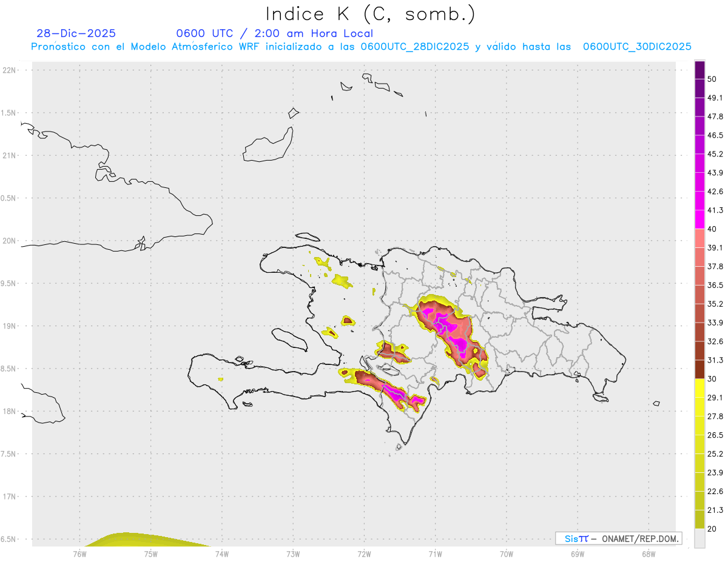Pick the light gray swatch below label 20
Screen dimensions: 728x562
pyautogui.click(x=699, y=538)
